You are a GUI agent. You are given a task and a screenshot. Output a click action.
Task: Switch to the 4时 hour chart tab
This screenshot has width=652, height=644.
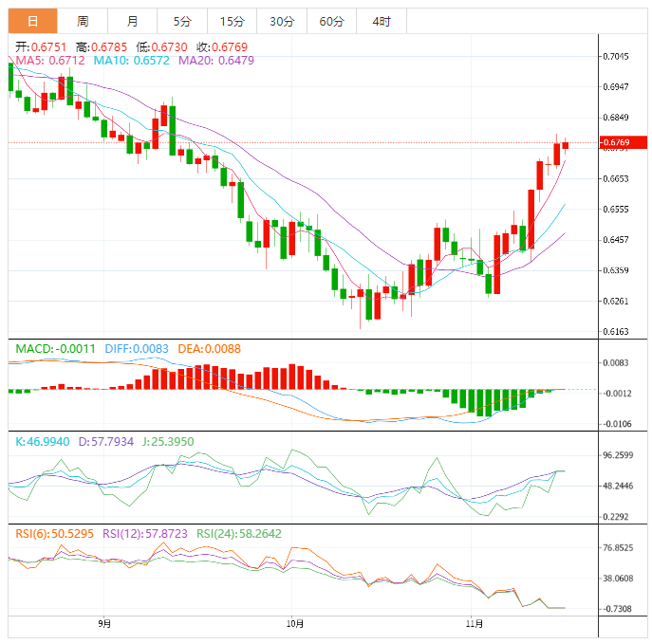[x=382, y=21]
